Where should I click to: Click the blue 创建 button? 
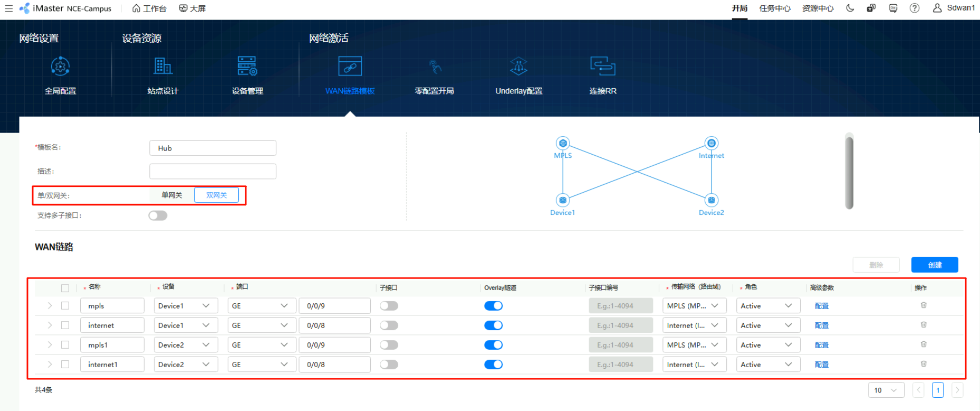[x=934, y=265]
